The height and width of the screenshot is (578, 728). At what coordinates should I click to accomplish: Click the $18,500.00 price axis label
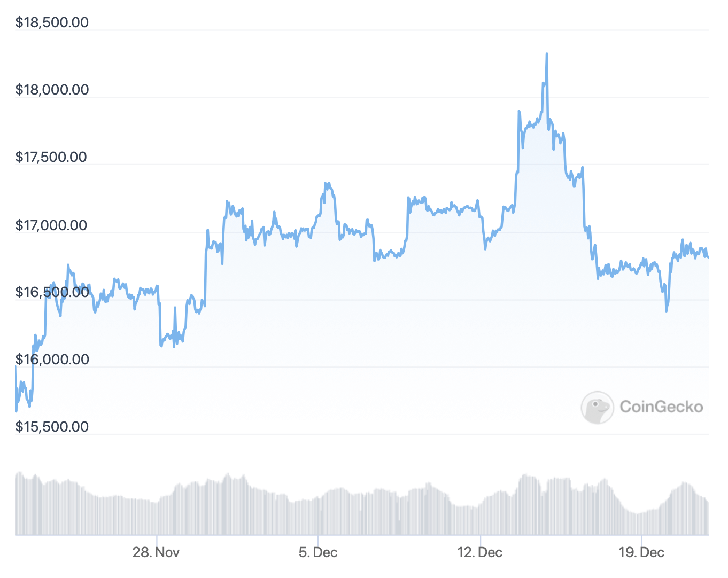pos(52,22)
